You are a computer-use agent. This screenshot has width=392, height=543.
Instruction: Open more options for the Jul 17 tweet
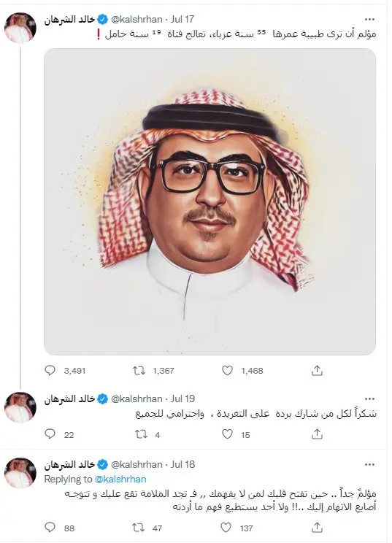(369, 20)
